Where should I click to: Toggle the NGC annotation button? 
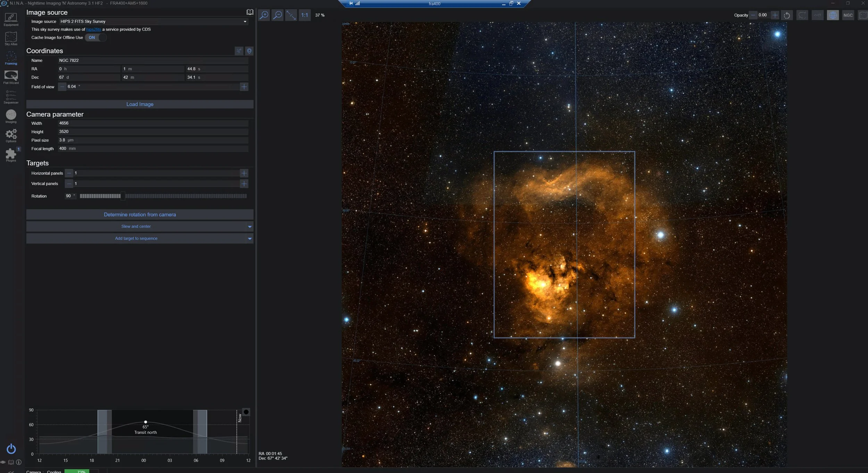(x=848, y=15)
